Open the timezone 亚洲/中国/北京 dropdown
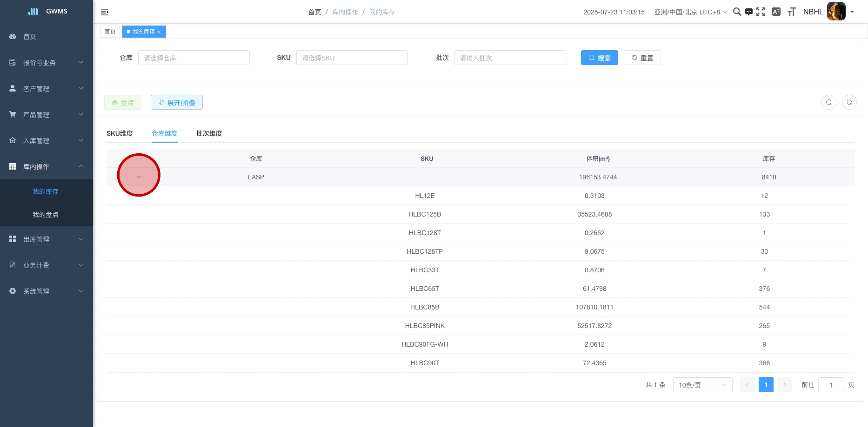The image size is (868, 427). (x=690, y=12)
